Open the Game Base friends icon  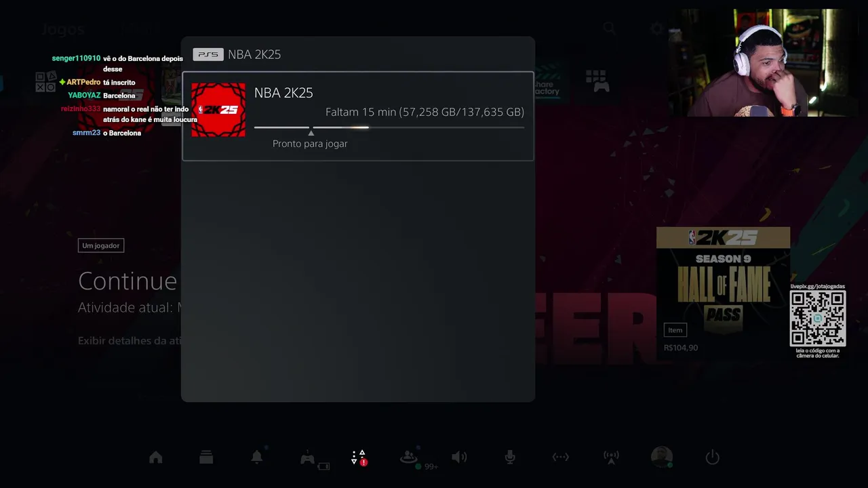pos(409,458)
